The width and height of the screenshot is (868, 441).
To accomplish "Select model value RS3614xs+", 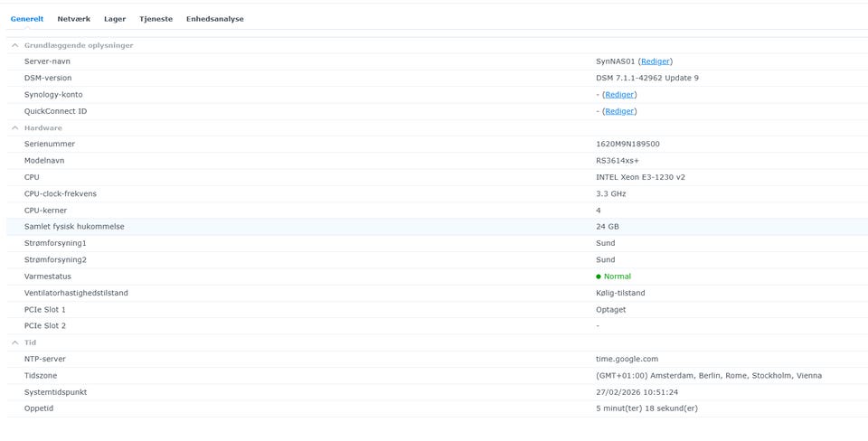I will 618,161.
